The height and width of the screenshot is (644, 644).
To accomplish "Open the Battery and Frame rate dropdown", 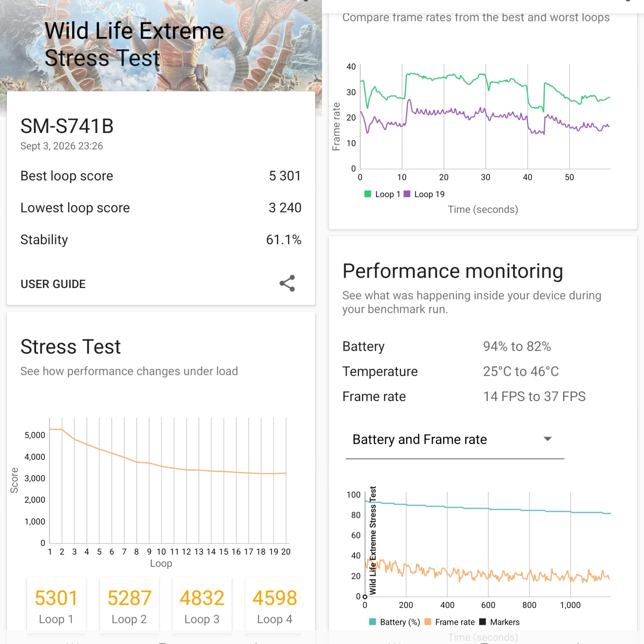I will pyautogui.click(x=455, y=440).
